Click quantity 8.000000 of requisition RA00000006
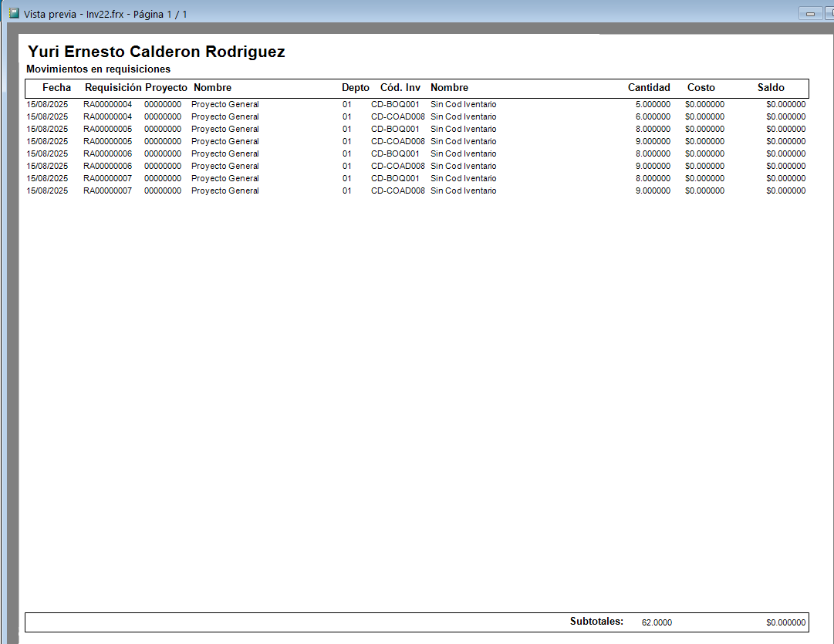Image resolution: width=834 pixels, height=644 pixels. (x=653, y=153)
